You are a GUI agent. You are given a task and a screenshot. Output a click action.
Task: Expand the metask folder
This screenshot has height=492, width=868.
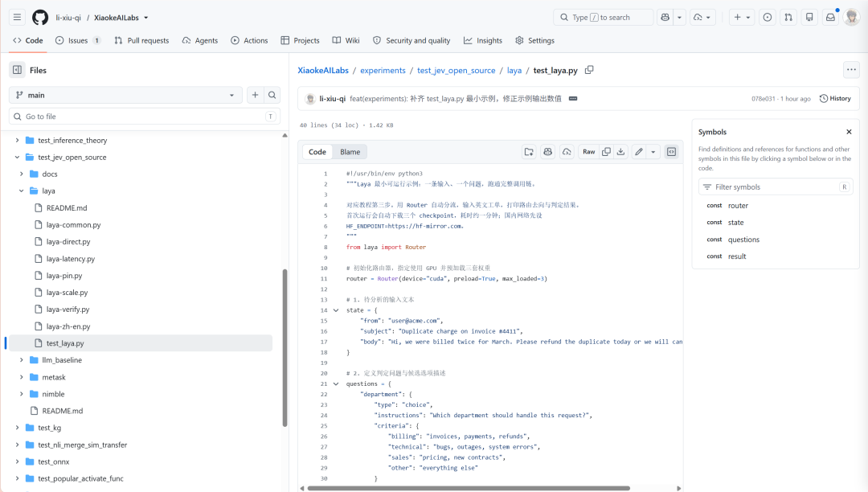pos(22,377)
